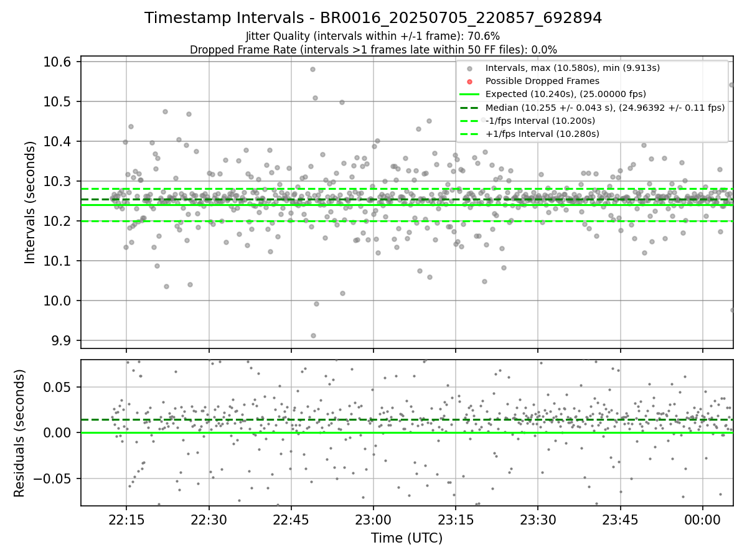Click the '23:45' time tick label
This screenshot has height=560, width=747.
[x=621, y=519]
